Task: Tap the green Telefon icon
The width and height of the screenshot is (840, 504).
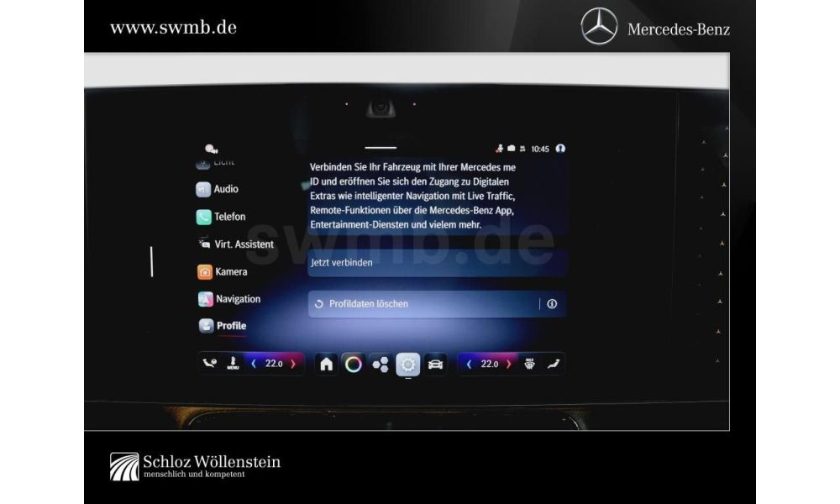Action: pos(203,217)
